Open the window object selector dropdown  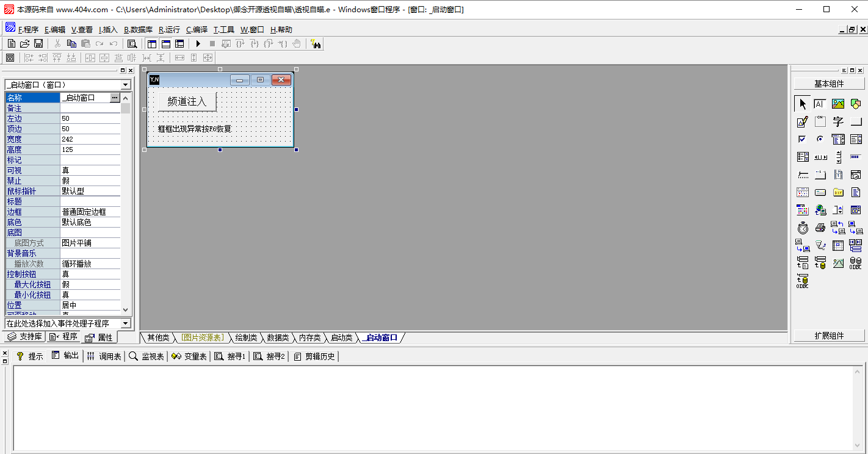click(x=125, y=84)
